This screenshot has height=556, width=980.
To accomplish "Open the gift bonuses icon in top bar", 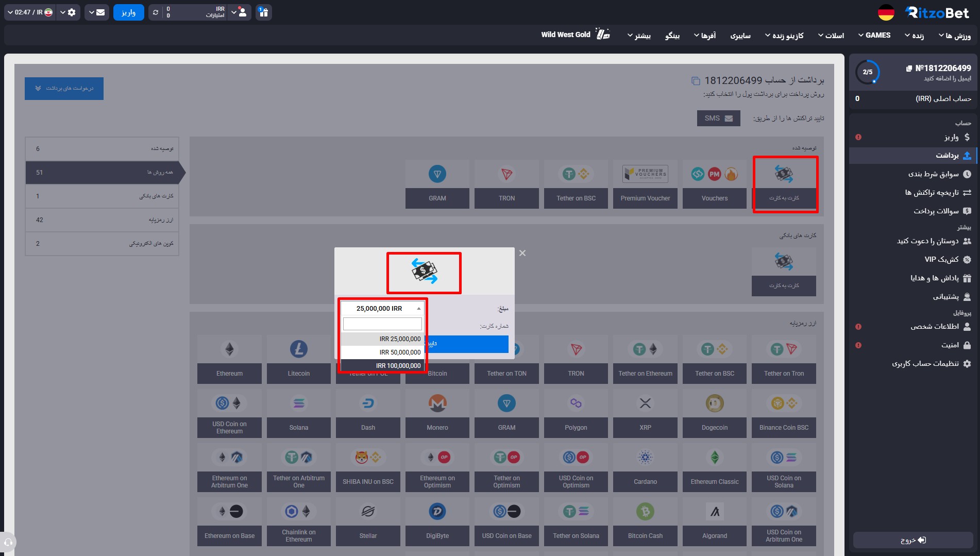I will tap(263, 12).
